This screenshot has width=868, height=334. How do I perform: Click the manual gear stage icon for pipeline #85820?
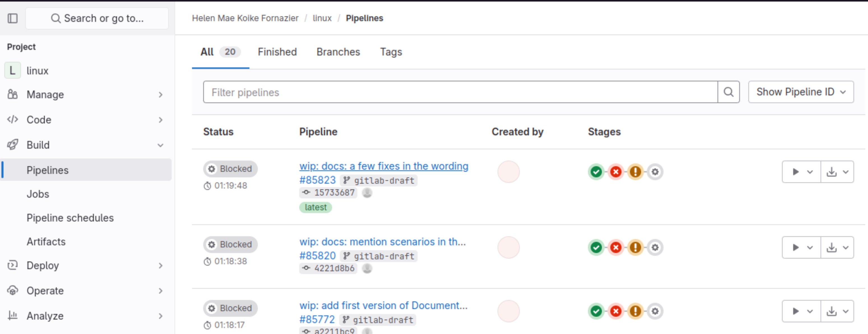click(x=655, y=248)
